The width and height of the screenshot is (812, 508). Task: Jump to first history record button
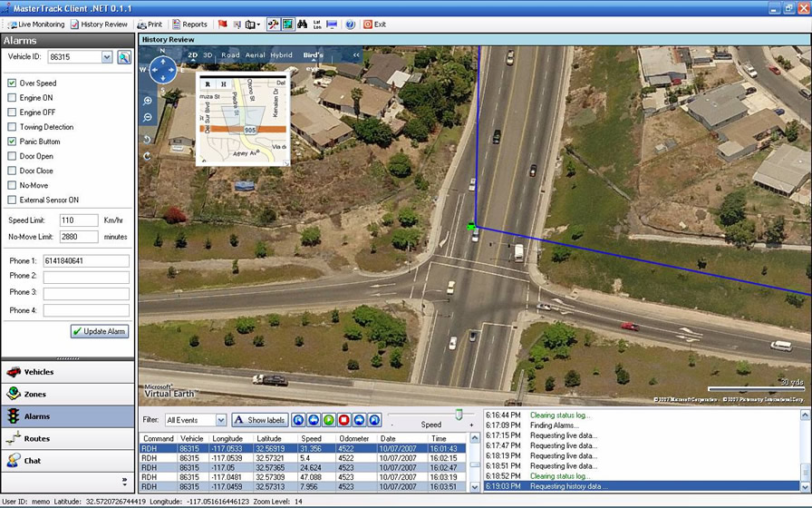[x=298, y=420]
